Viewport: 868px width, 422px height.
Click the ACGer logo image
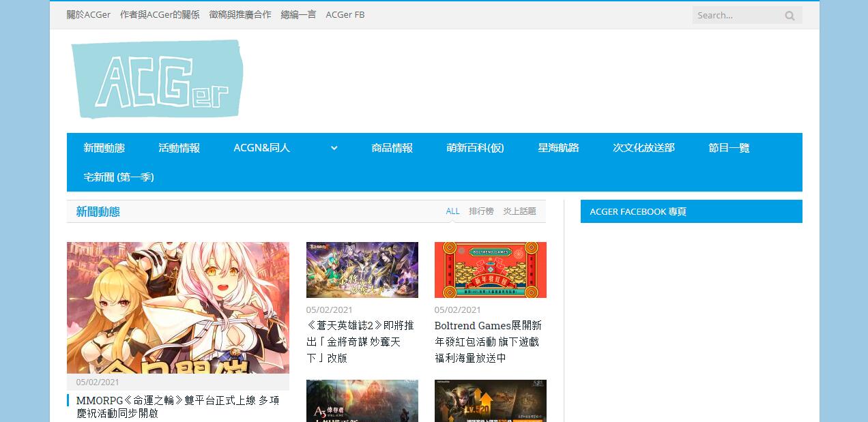pyautogui.click(x=157, y=78)
